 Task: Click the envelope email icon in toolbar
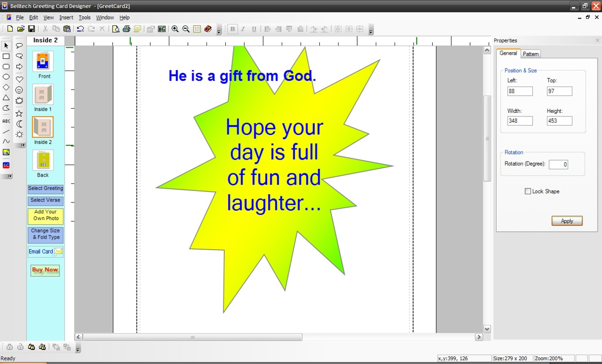tap(137, 29)
